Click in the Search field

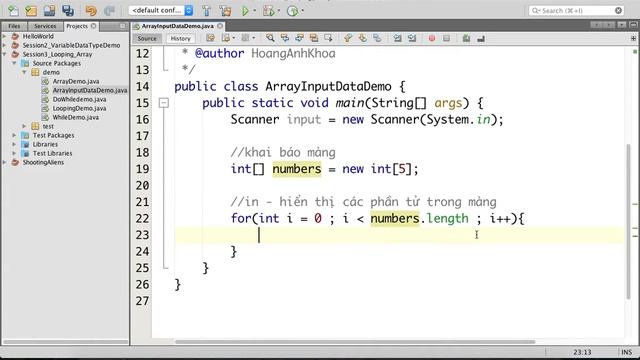point(576,11)
